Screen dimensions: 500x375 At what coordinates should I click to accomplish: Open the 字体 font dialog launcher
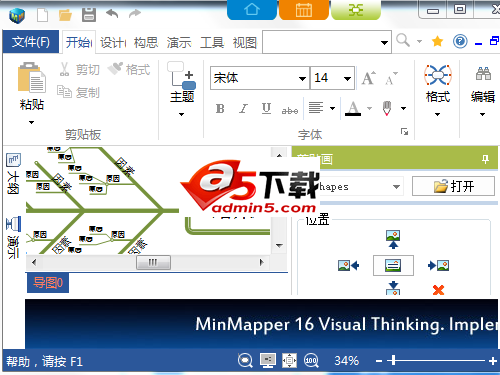click(x=404, y=132)
